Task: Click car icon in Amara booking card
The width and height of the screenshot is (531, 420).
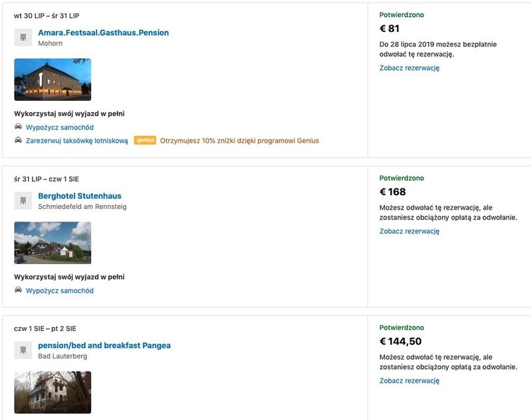Action: [18, 127]
